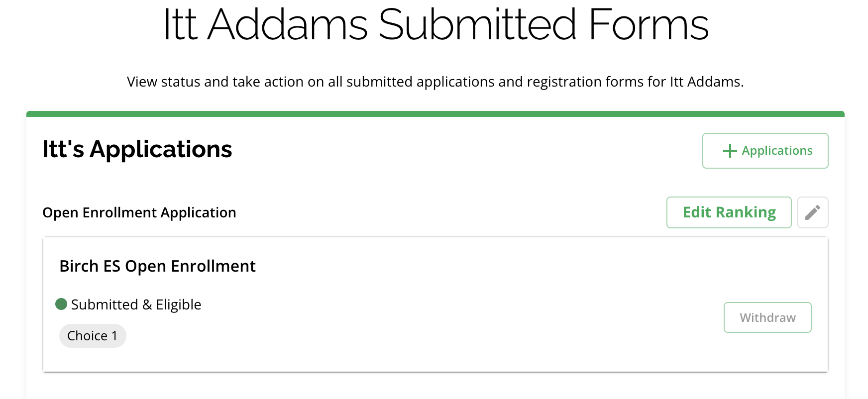Click the green status dot
This screenshot has width=868, height=399.
coord(61,304)
